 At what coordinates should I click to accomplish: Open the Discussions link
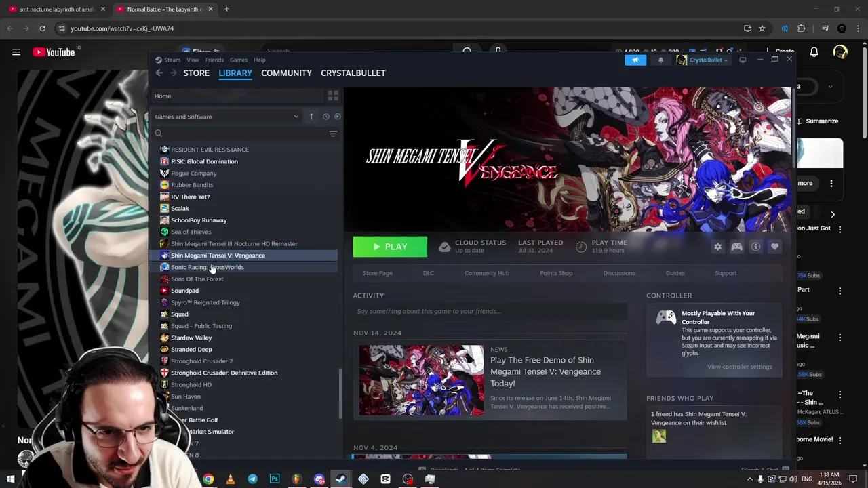click(x=619, y=273)
